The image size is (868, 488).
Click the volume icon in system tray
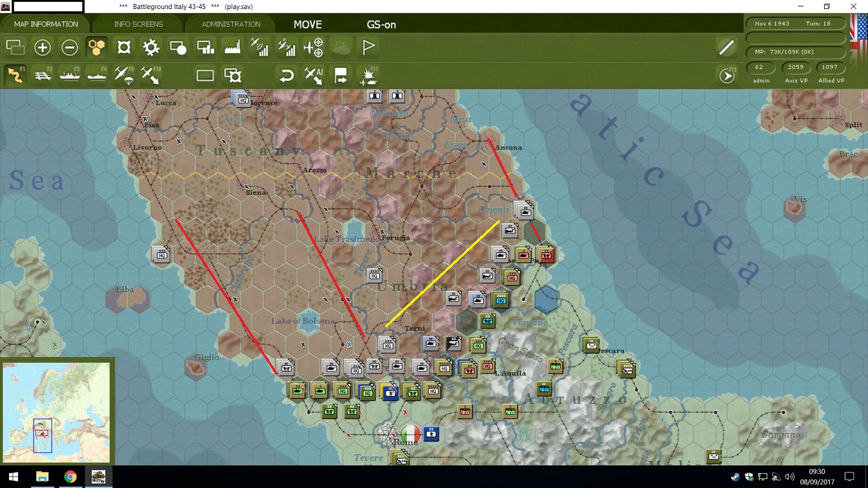tap(789, 477)
